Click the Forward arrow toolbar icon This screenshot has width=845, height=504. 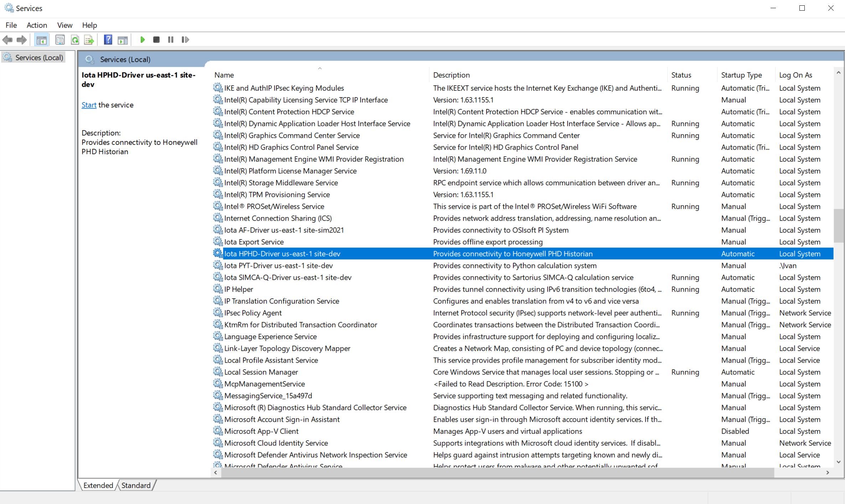point(22,40)
